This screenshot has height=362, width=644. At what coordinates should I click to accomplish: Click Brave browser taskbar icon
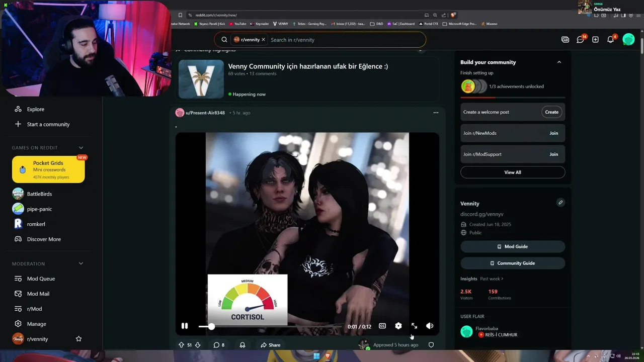point(328,356)
